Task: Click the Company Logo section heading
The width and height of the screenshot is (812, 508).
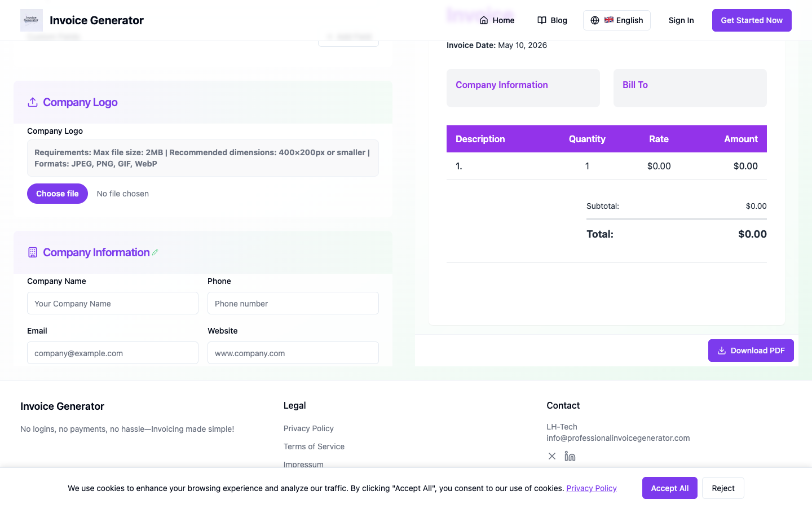Action: point(80,102)
